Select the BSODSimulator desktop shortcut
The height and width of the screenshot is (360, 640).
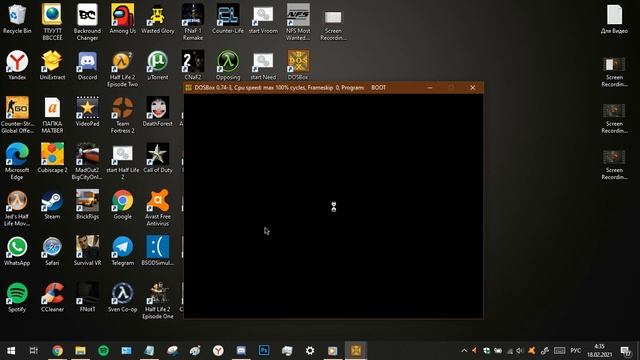tap(158, 251)
